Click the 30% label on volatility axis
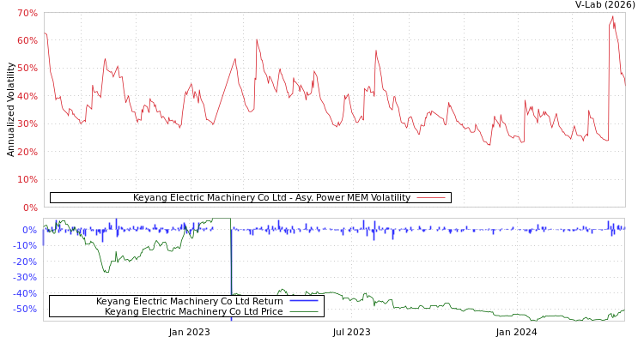The image size is (644, 343). [x=27, y=124]
